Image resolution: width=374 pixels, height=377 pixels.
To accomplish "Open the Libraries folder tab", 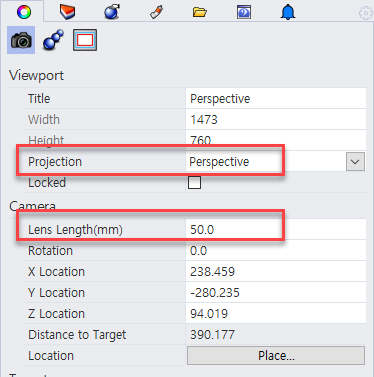I will 200,13.
